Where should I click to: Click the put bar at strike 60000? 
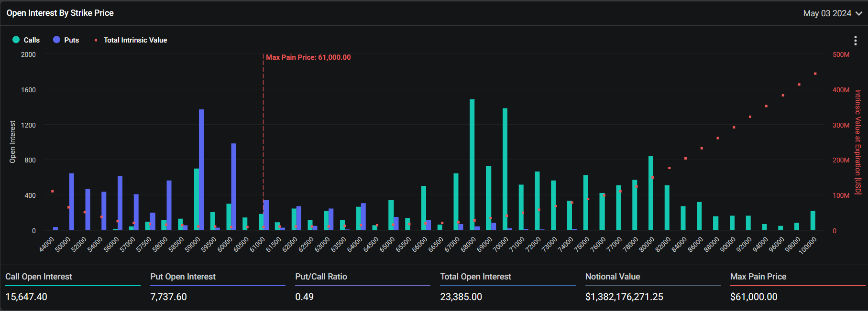[233, 186]
